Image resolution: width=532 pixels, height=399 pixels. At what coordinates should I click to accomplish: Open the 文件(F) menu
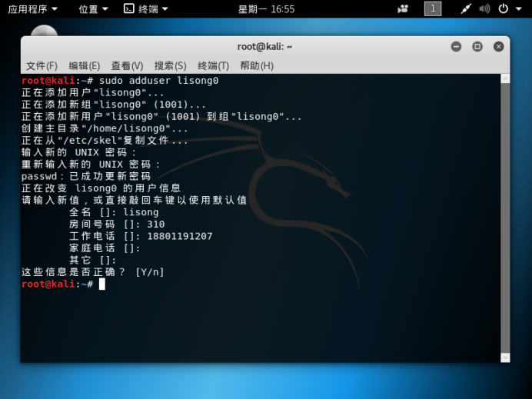(x=42, y=65)
